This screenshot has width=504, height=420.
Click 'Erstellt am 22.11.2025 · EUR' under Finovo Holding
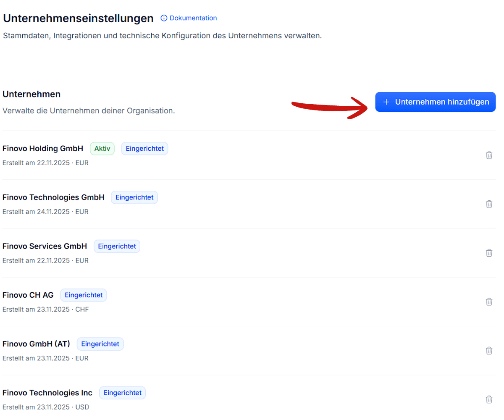[x=45, y=163]
